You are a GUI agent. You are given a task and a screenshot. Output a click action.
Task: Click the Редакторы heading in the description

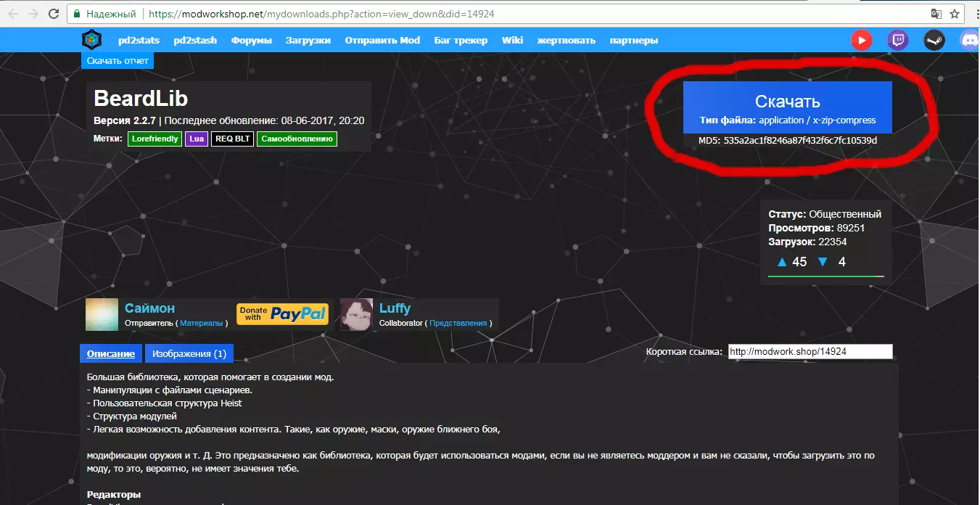[114, 495]
